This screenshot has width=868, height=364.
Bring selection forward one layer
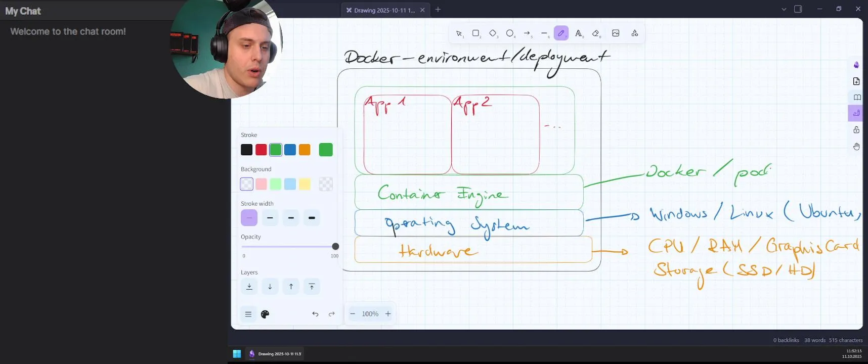coord(291,287)
